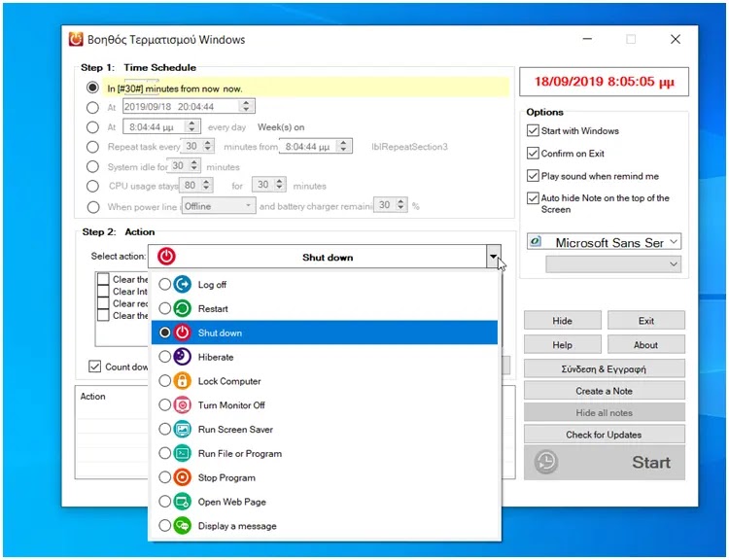Click the Turn Monitor Off icon
Image resolution: width=729 pixels, height=560 pixels.
[x=183, y=405]
